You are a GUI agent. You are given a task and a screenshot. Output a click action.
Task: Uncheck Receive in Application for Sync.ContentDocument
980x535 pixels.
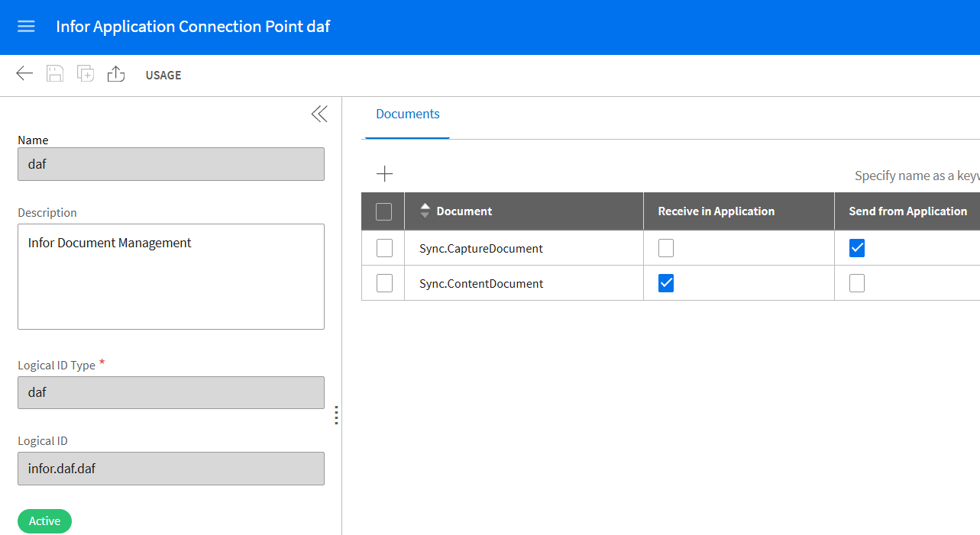pos(666,283)
